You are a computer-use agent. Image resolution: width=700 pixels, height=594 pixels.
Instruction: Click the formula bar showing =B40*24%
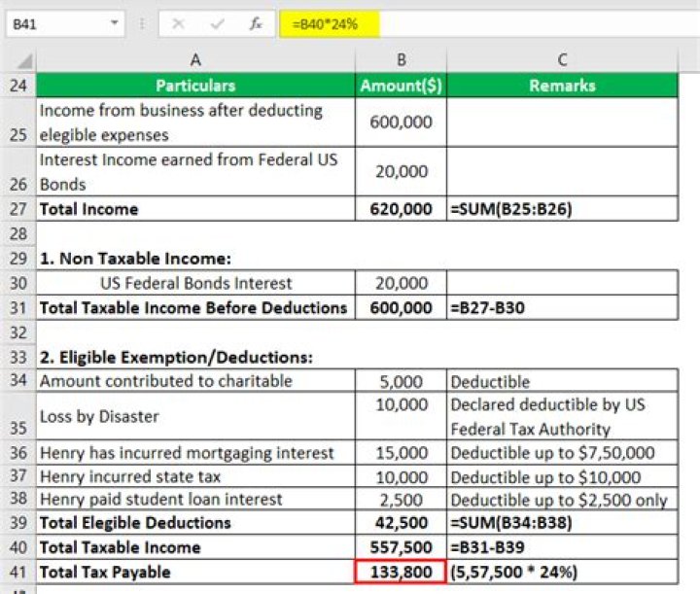coord(486,23)
